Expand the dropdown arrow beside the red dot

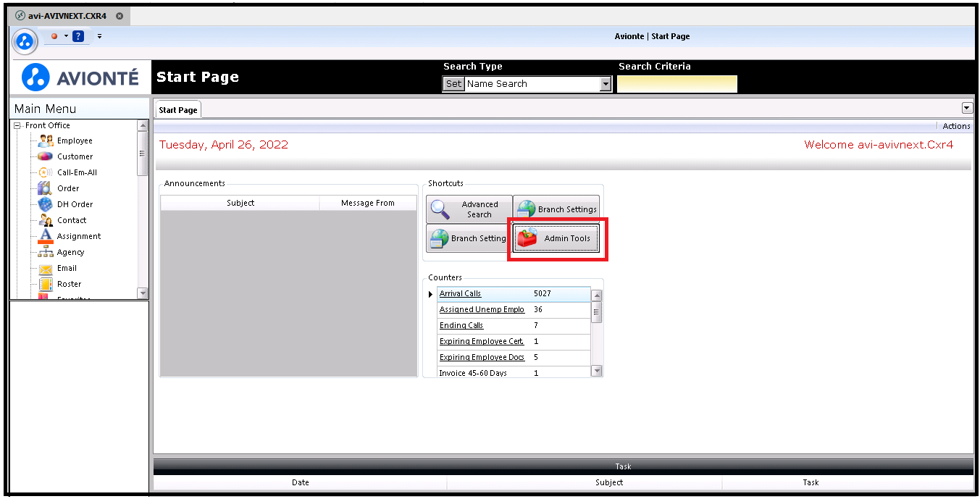click(66, 36)
